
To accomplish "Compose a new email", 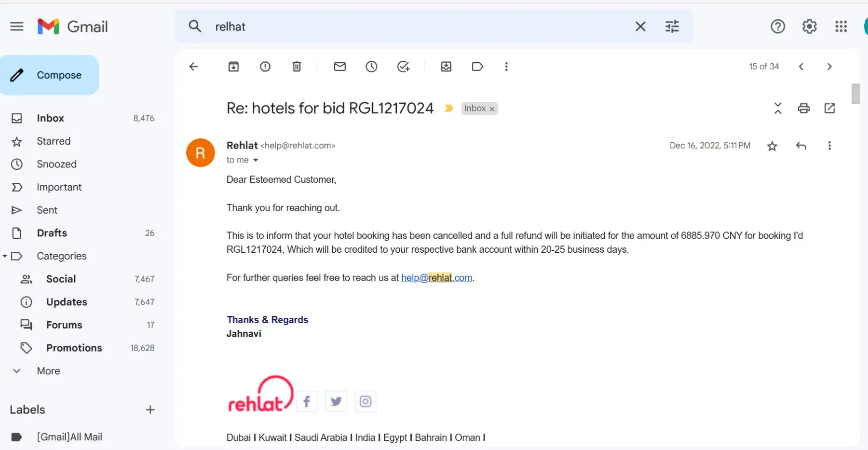I will point(50,75).
